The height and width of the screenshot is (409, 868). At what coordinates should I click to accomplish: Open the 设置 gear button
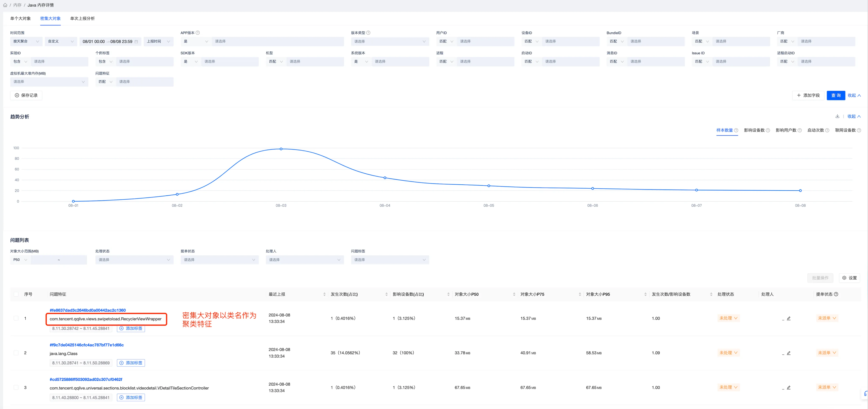coord(850,278)
